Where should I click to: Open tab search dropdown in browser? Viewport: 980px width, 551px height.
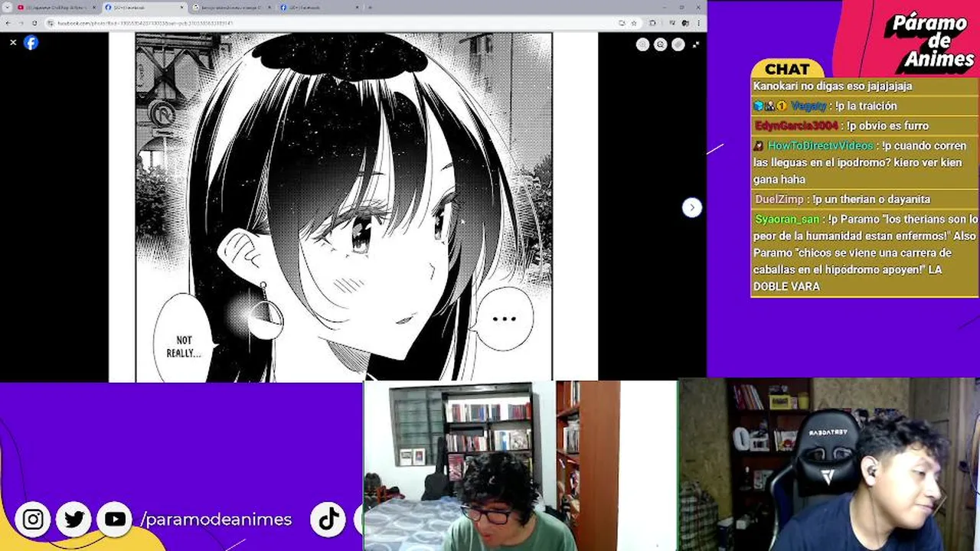pyautogui.click(x=7, y=8)
